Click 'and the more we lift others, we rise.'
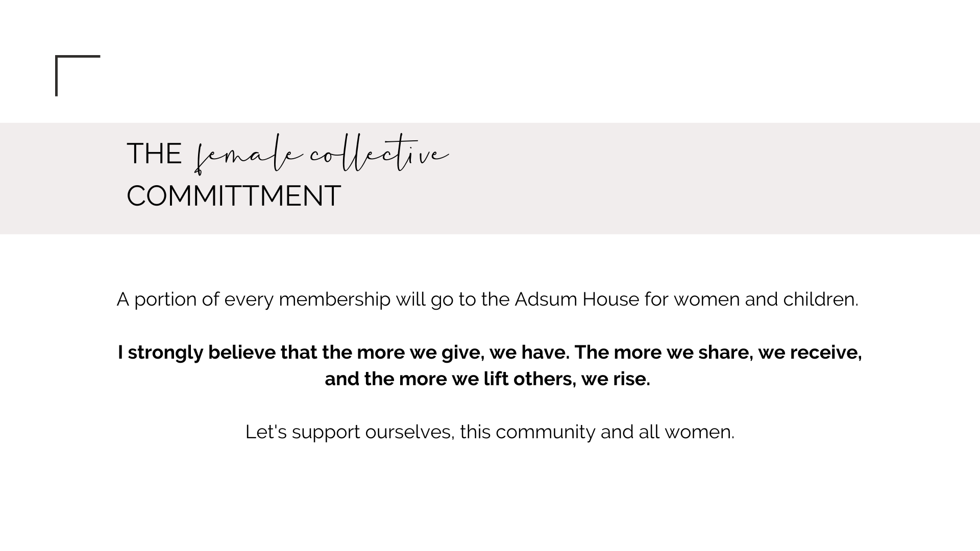This screenshot has height=551, width=980. (x=487, y=379)
